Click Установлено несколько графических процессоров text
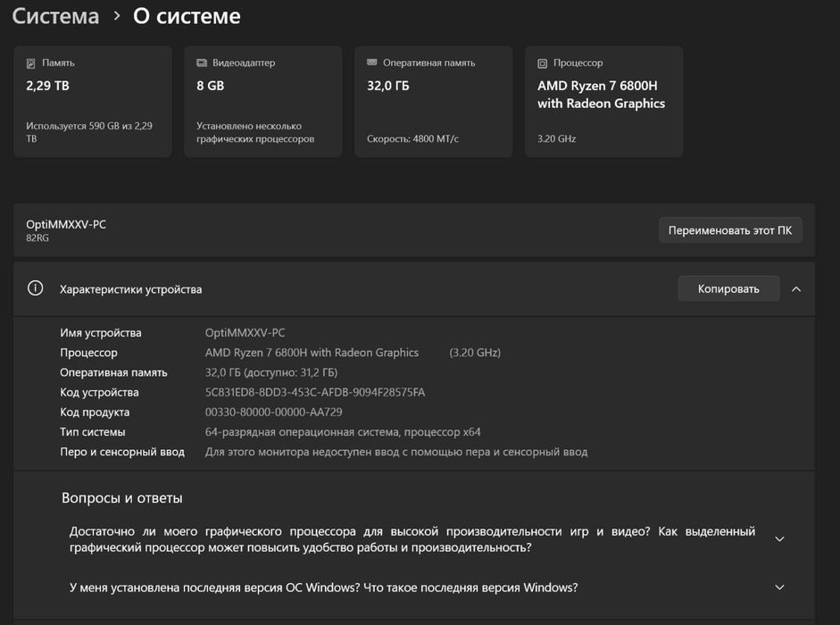 255,132
